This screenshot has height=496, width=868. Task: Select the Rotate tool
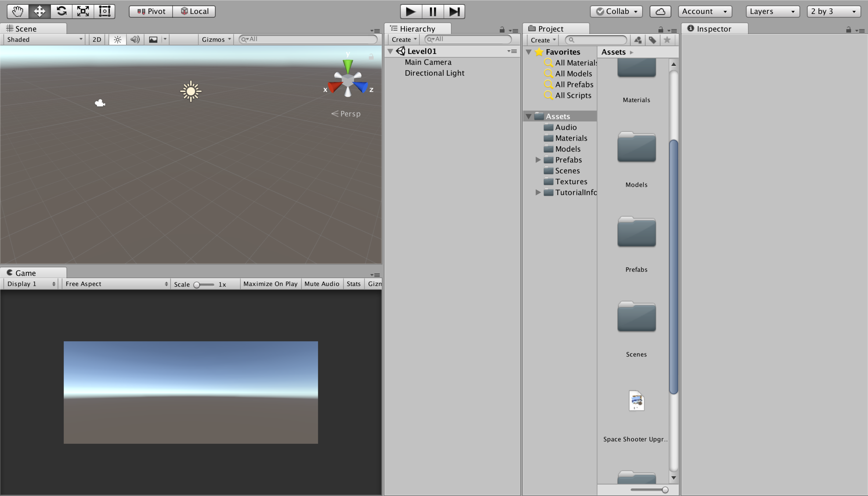[x=61, y=11]
